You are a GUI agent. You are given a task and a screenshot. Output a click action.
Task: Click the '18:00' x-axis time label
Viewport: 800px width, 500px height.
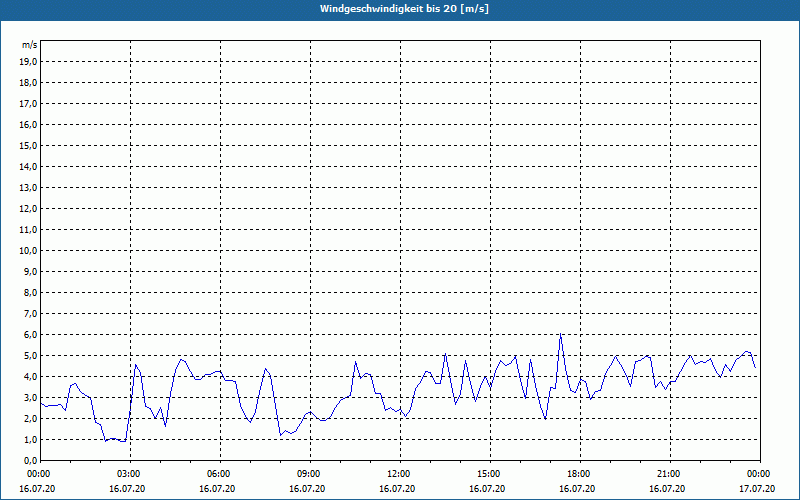578,474
